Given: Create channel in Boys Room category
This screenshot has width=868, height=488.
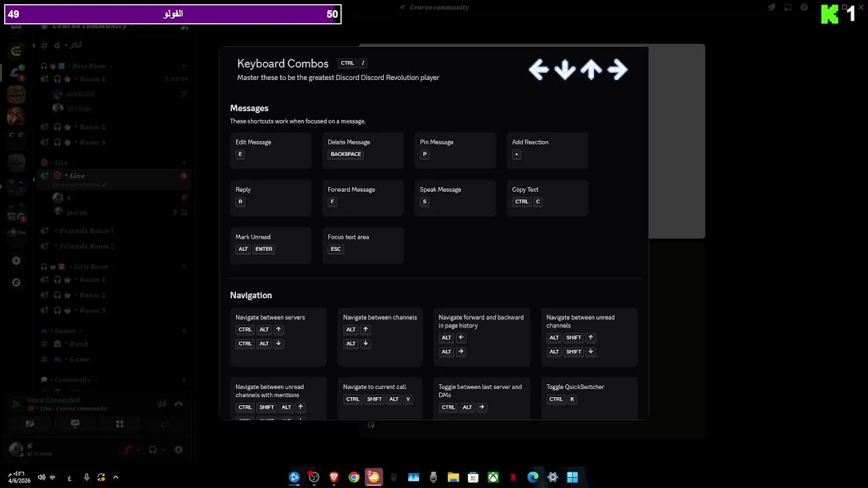Looking at the screenshot, I should [x=184, y=66].
